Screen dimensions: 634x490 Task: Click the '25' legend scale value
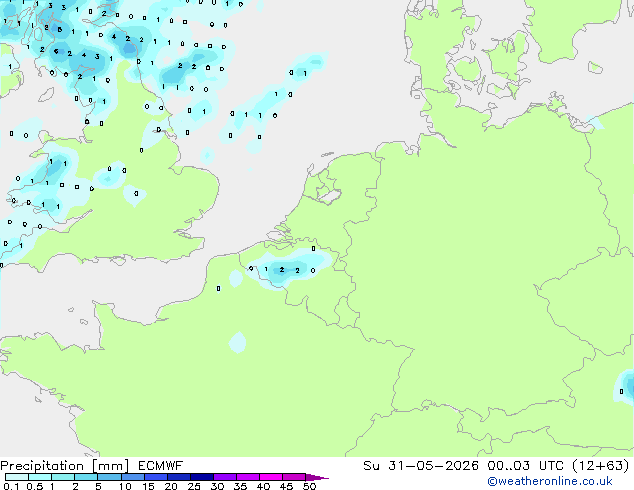click(194, 486)
